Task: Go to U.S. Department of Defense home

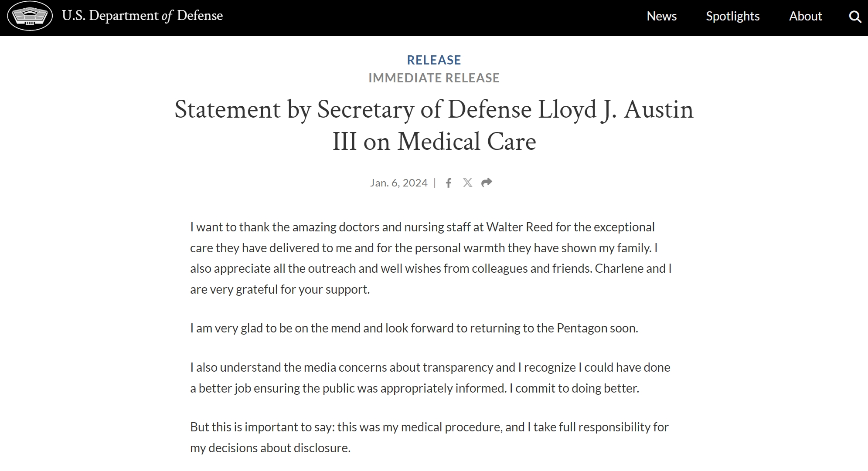Action: pyautogui.click(x=142, y=16)
